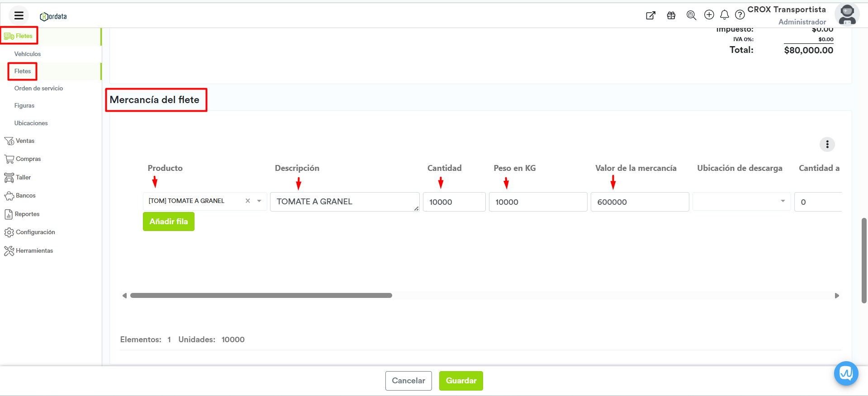This screenshot has height=396, width=868.
Task: Open the Ventas sidebar section
Action: tap(25, 141)
